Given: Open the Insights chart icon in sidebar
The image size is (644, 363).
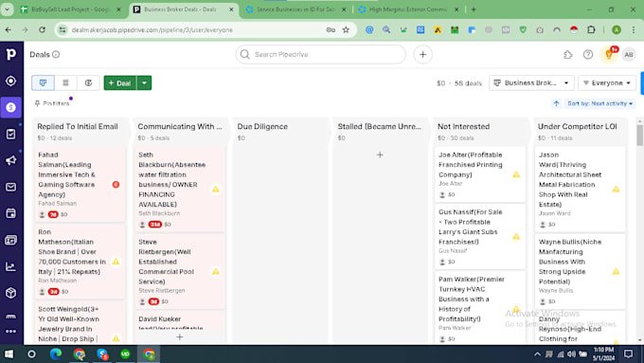Looking at the screenshot, I should tap(11, 266).
